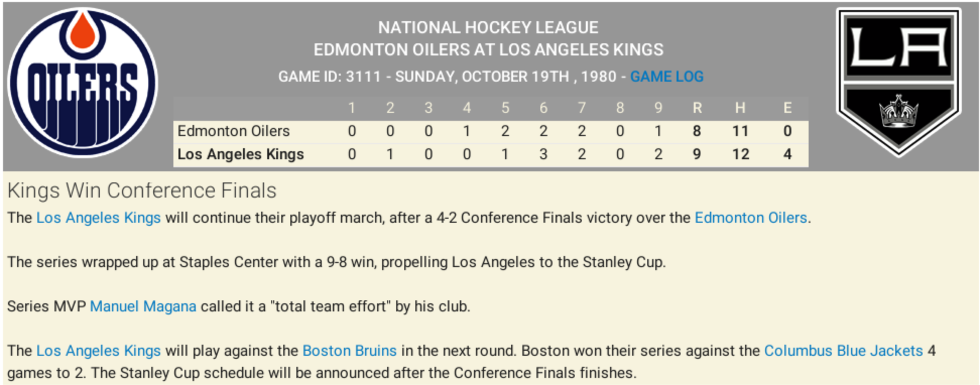Click the Kings' 12 hits cell

[741, 154]
